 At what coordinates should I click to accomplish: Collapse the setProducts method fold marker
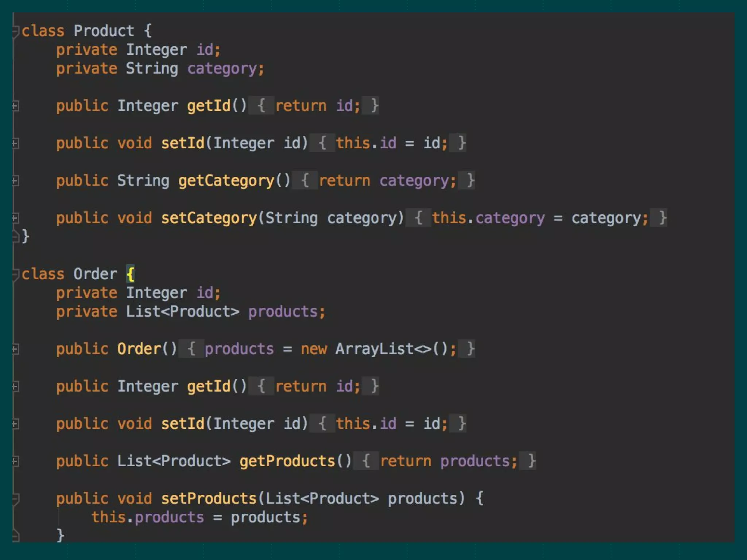point(15,499)
